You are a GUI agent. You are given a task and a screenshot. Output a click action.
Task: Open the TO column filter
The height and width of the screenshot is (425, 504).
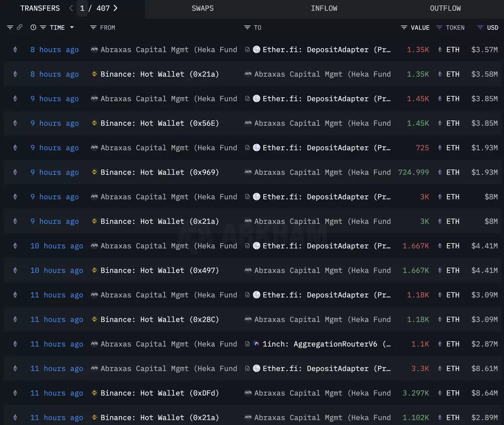pyautogui.click(x=247, y=27)
